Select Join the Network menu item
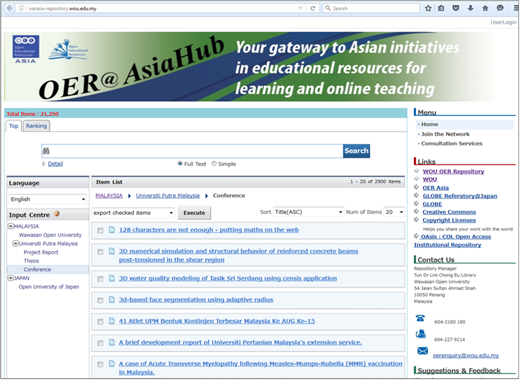 click(x=445, y=134)
